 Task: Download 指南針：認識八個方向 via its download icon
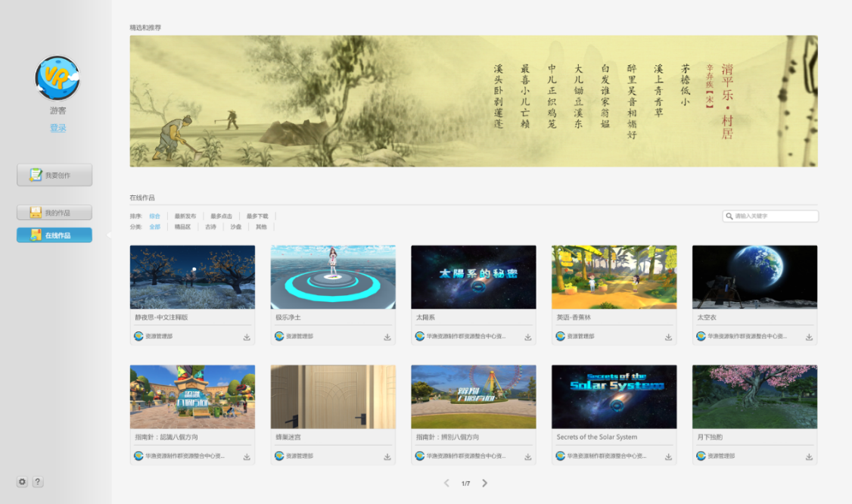247,456
